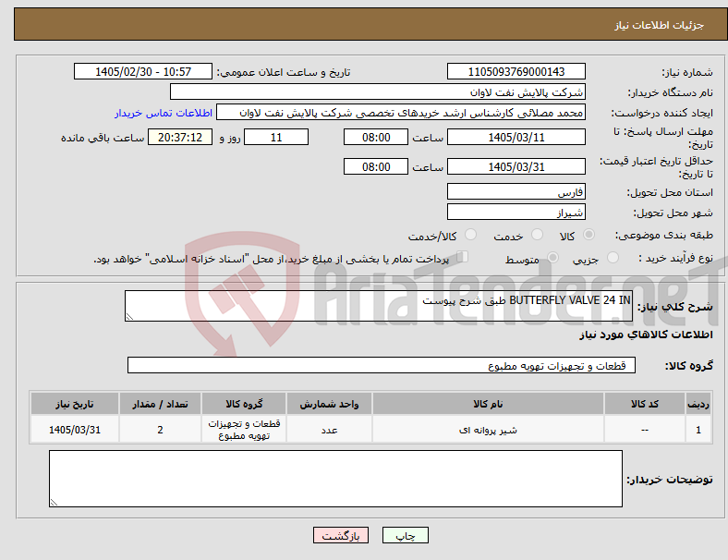
Task: Select the خدمت radio button
Action: [537, 235]
